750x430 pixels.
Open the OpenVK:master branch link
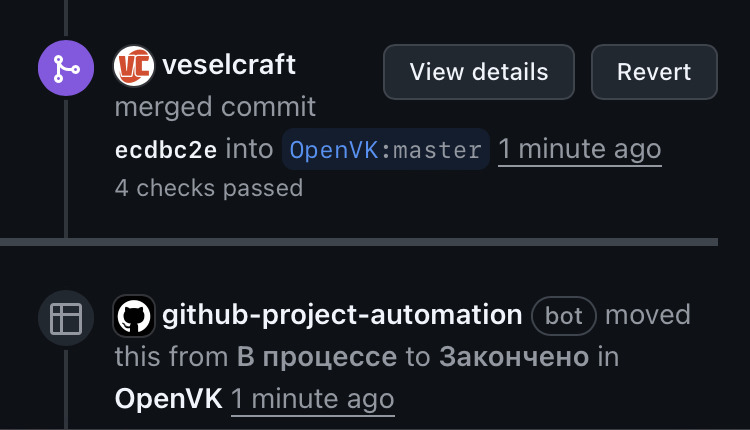[x=385, y=150]
